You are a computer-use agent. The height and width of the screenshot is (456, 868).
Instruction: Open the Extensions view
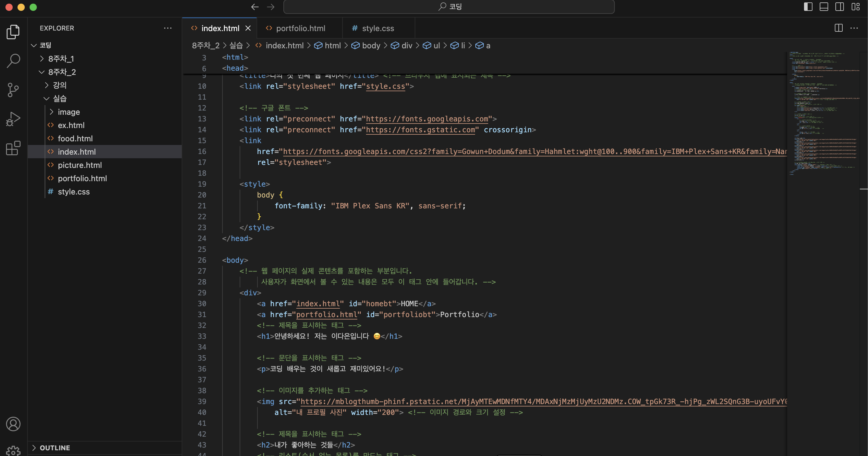pyautogui.click(x=13, y=148)
